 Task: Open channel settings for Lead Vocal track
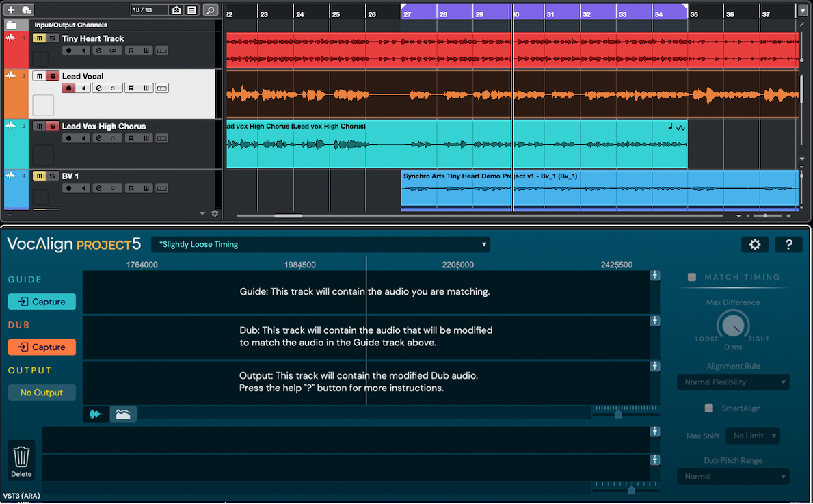98,88
